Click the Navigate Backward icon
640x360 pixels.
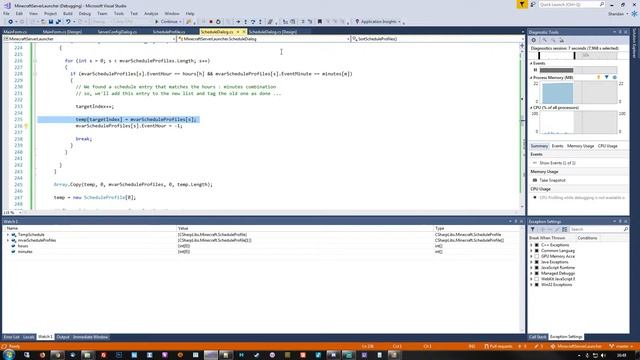10,22
